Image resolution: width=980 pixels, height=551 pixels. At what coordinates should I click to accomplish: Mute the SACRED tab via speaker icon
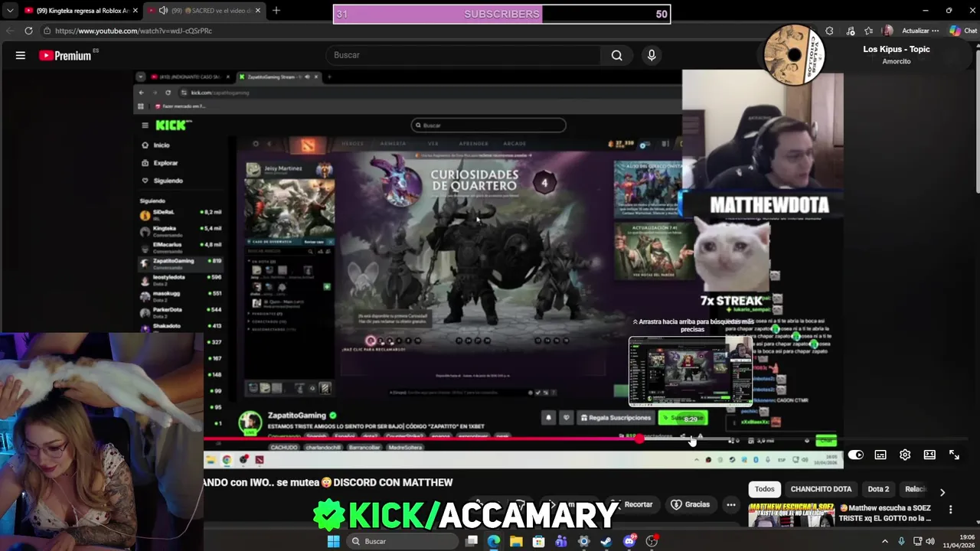pos(163,11)
